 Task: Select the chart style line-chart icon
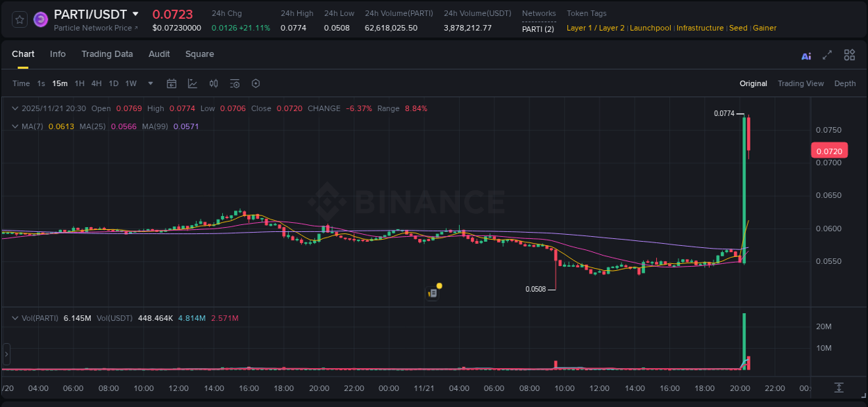coord(192,83)
